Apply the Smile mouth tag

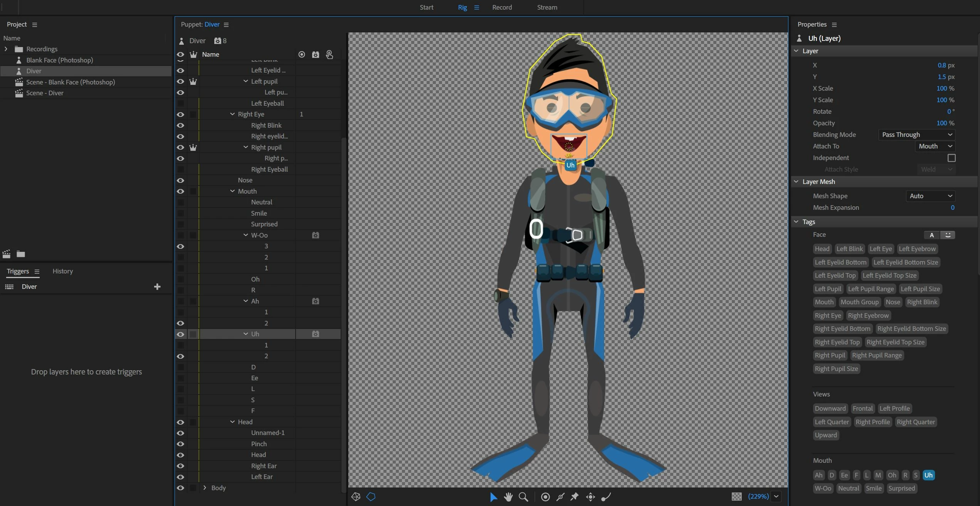[873, 488]
